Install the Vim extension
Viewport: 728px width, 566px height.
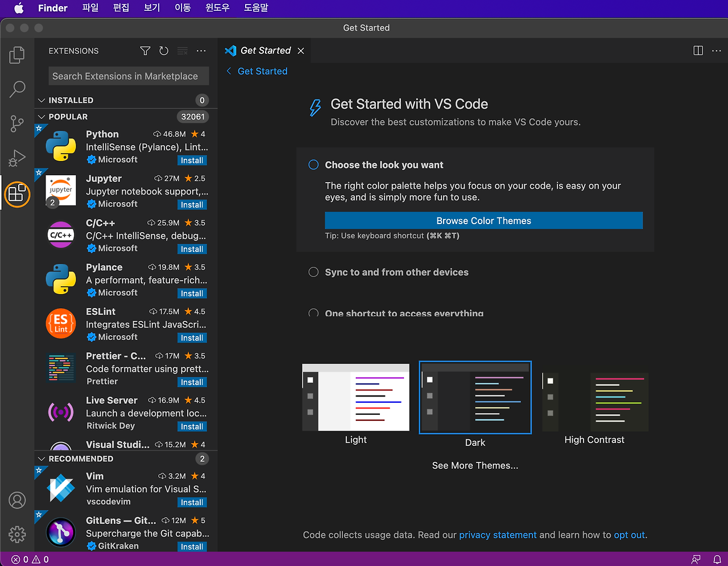pos(192,502)
